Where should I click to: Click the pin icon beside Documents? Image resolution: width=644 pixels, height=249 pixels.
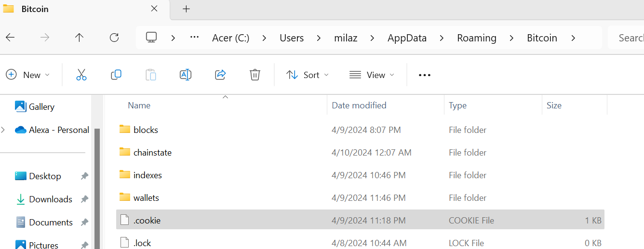84,223
